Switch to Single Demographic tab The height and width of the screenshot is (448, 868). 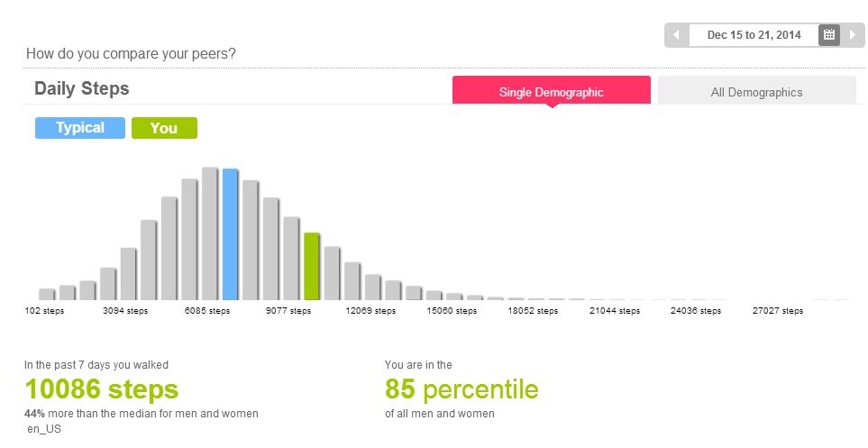551,92
